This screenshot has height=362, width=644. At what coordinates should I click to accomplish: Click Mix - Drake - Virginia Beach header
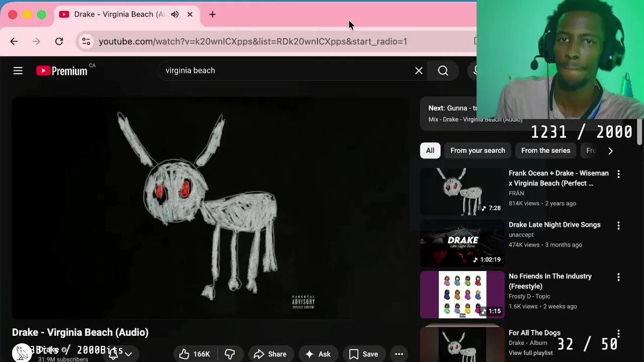(475, 120)
